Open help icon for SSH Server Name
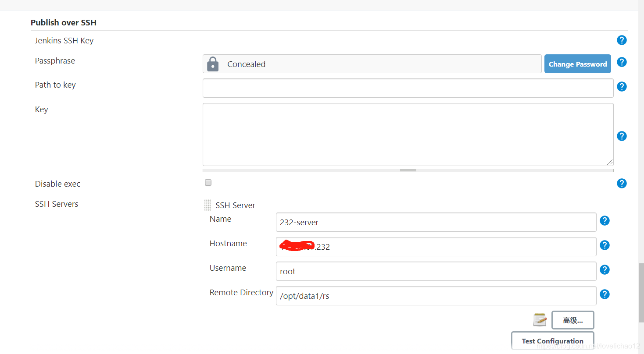 (x=605, y=221)
